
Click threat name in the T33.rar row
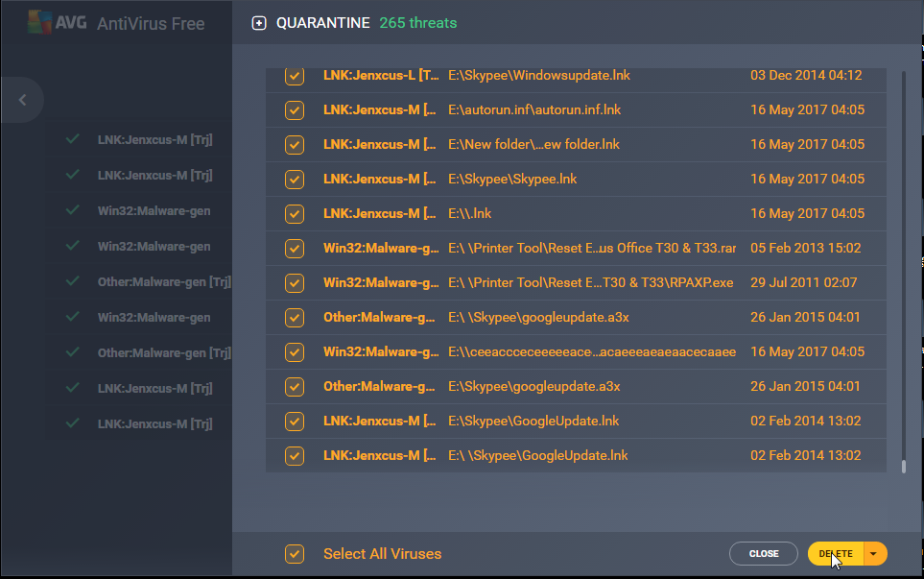pyautogui.click(x=381, y=249)
